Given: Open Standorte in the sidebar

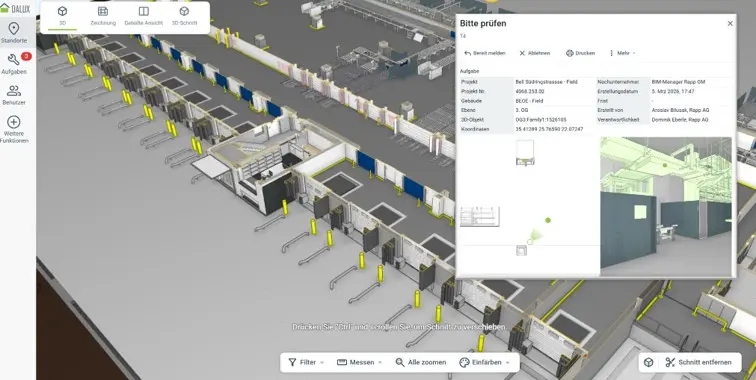Looking at the screenshot, I should pos(14,33).
